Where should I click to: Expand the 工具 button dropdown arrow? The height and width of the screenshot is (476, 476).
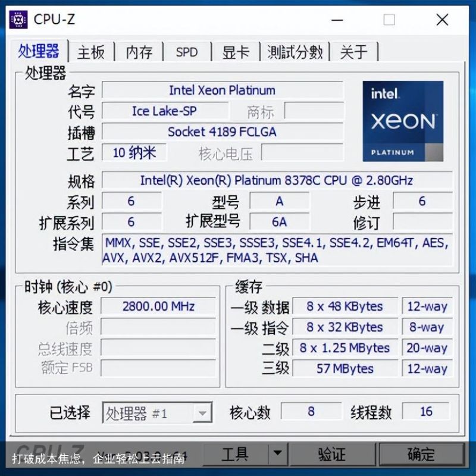277,453
